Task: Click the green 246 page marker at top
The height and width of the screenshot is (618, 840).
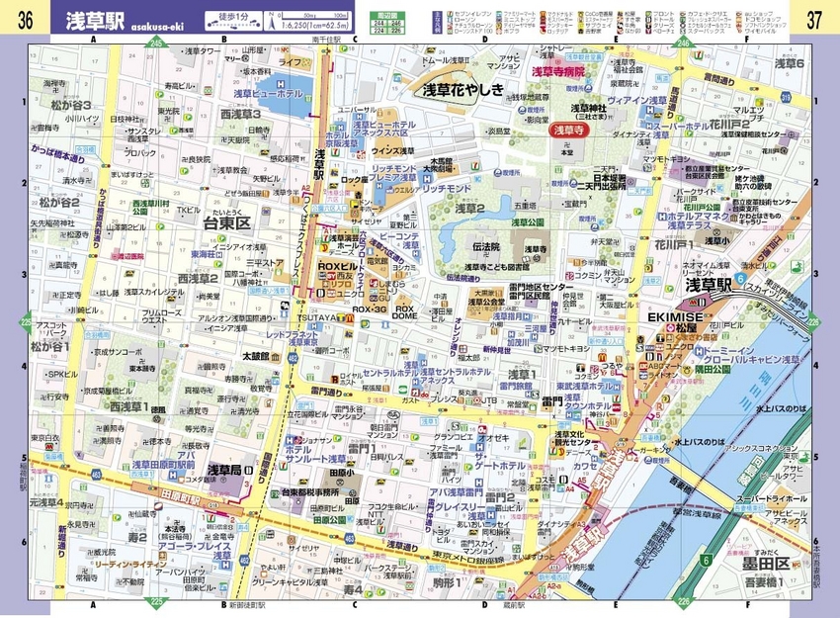Action: coord(683,44)
